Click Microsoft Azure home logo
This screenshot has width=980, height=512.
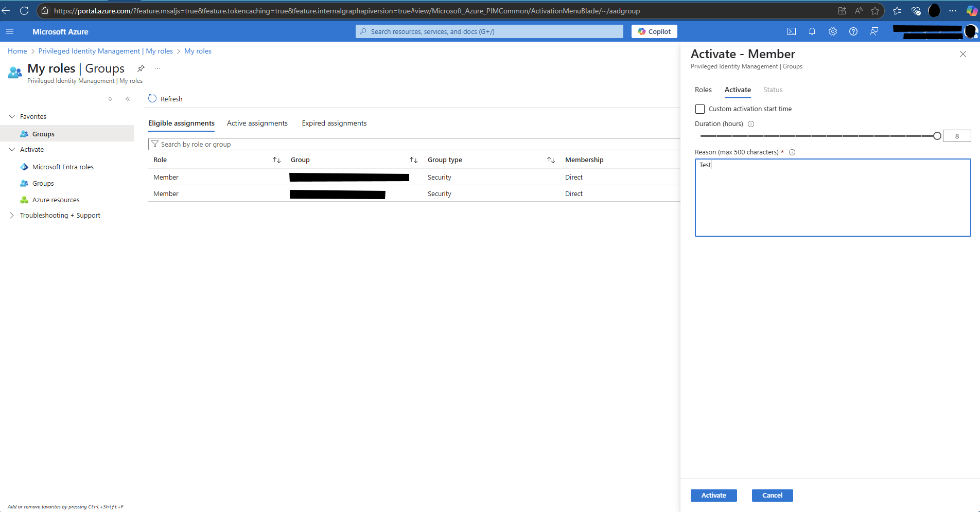click(60, 31)
